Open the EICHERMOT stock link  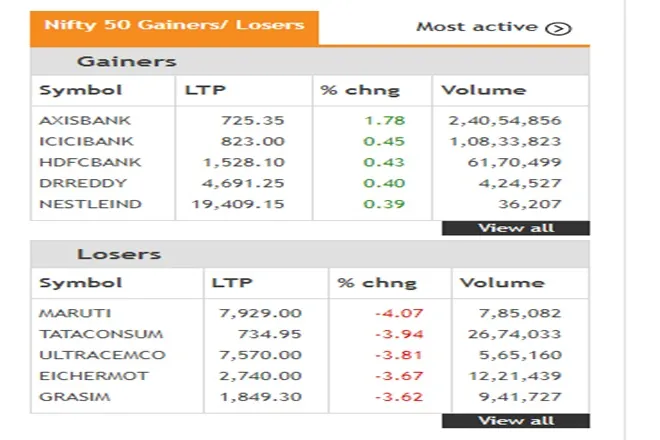[x=94, y=376]
